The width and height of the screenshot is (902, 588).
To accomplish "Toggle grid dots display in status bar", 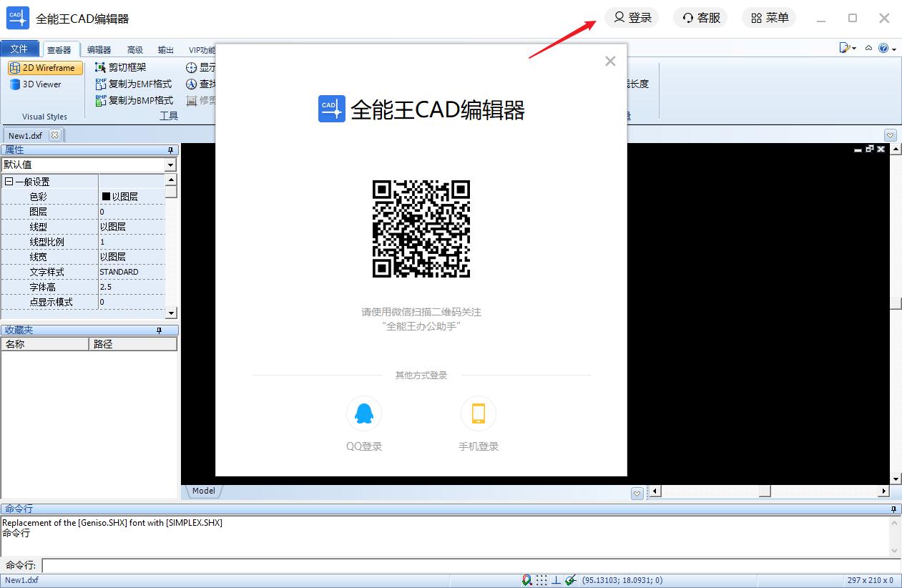I will [541, 580].
